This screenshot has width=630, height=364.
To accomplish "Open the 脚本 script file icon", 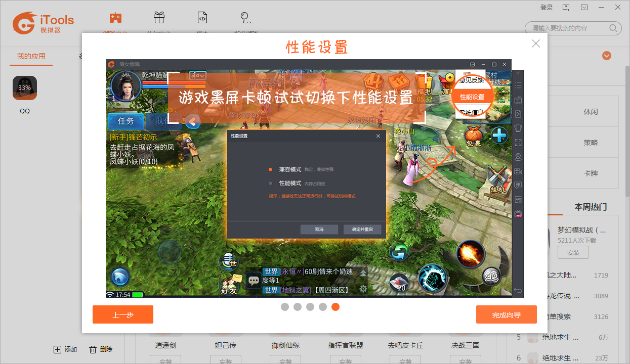I will [202, 18].
